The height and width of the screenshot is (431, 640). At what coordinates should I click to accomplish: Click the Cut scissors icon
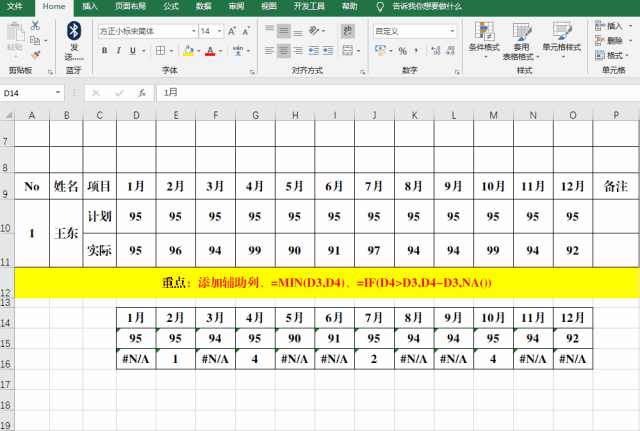tap(36, 26)
